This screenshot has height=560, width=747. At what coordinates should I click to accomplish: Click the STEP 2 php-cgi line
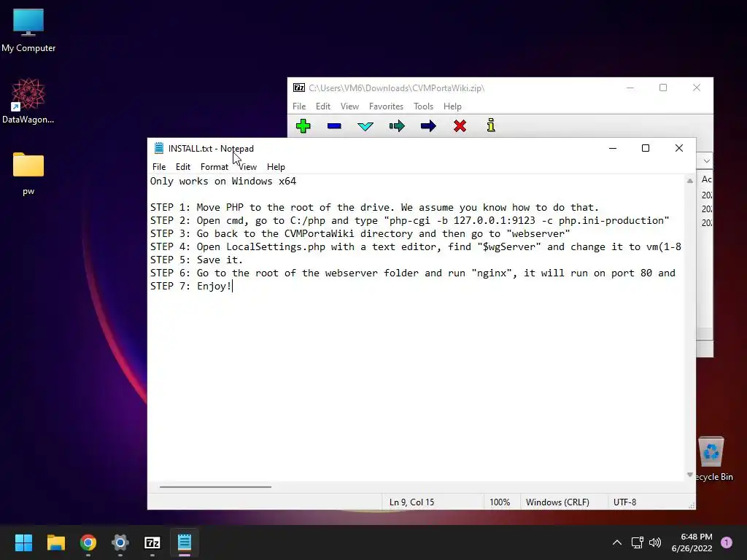tap(410, 220)
